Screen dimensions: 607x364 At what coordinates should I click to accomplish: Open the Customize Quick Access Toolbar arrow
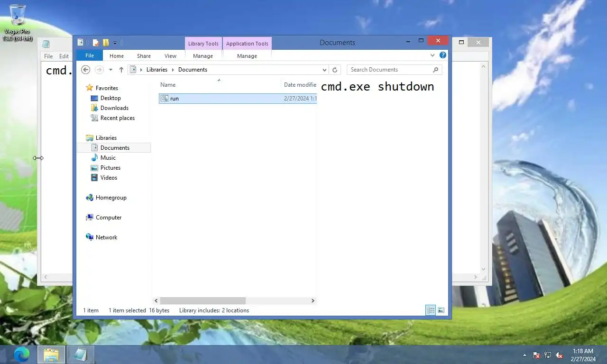(x=115, y=43)
